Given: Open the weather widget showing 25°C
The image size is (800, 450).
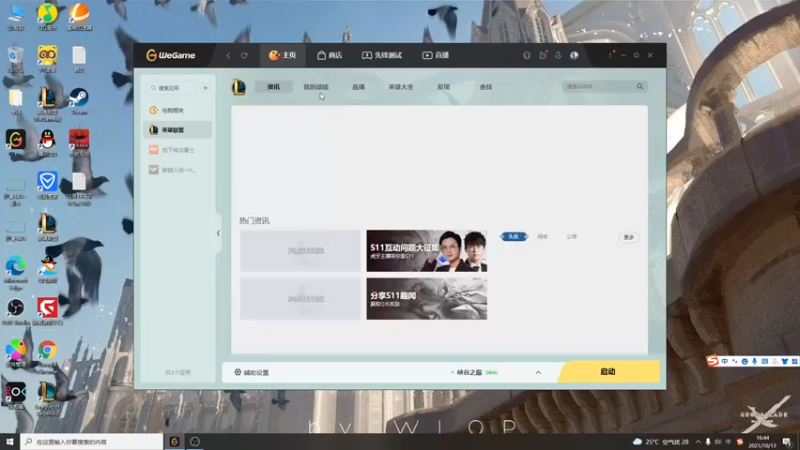Looking at the screenshot, I should point(661,441).
